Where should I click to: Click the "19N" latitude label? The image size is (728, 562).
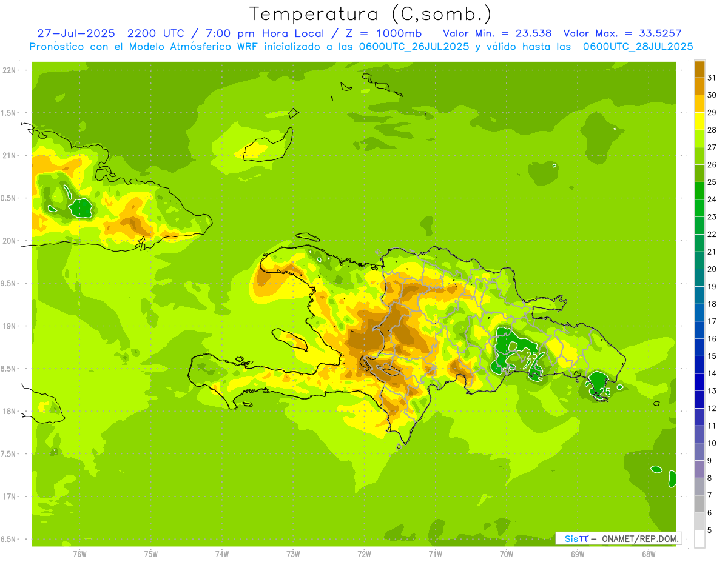click(x=10, y=326)
